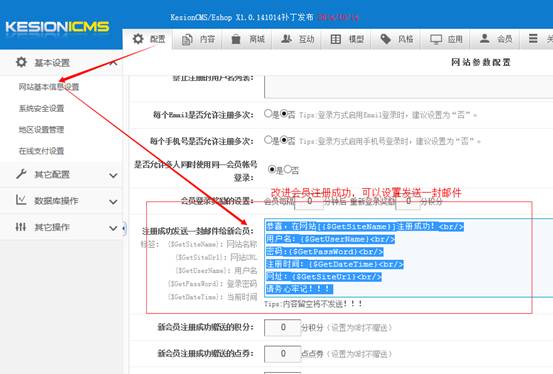The width and height of the screenshot is (553, 374).
Task: Click the 新会员注册成功赠送的积分 input field
Action: click(282, 327)
